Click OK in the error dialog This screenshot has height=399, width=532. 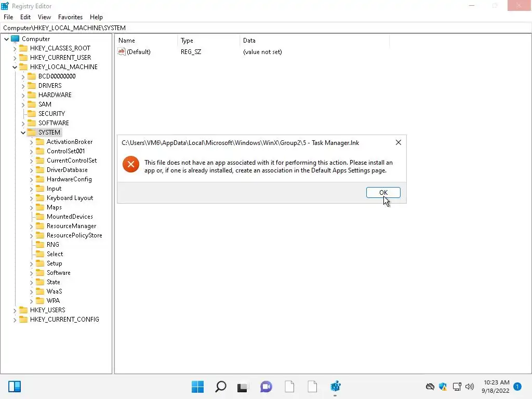point(383,192)
